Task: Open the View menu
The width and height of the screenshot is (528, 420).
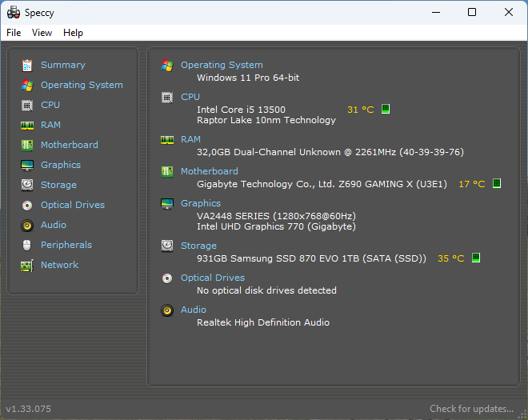Action: [42, 33]
